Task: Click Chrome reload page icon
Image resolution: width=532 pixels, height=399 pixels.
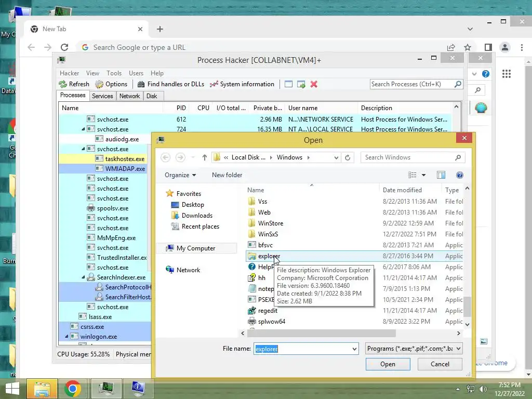Action: tap(64, 47)
